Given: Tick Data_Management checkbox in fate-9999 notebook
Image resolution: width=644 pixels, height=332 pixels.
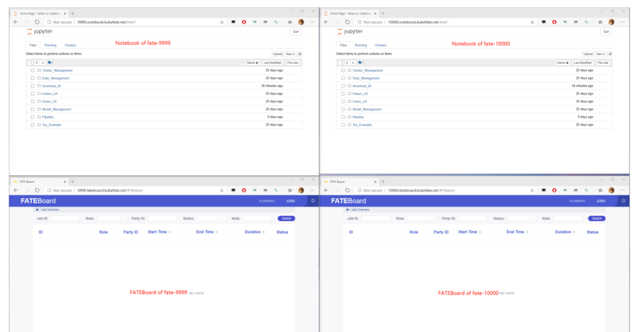Looking at the screenshot, I should (x=33, y=78).
